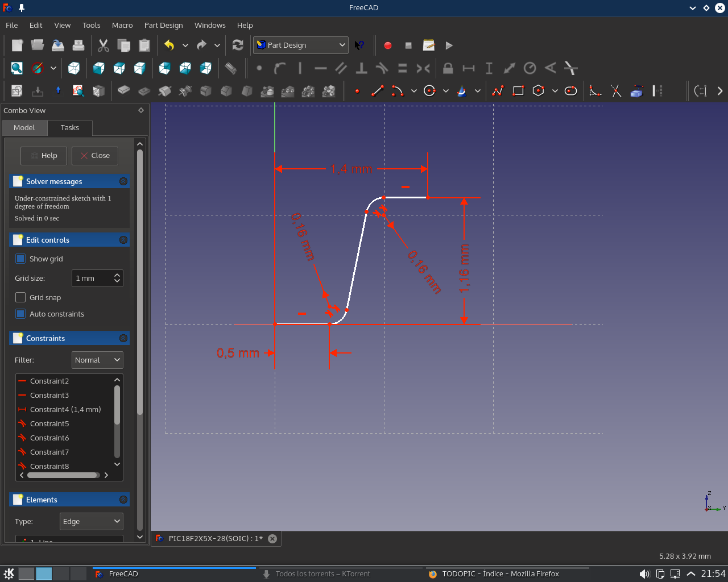Screen dimensions: 728x582
Task: Open draw style dropdown arrow
Action: coord(53,68)
